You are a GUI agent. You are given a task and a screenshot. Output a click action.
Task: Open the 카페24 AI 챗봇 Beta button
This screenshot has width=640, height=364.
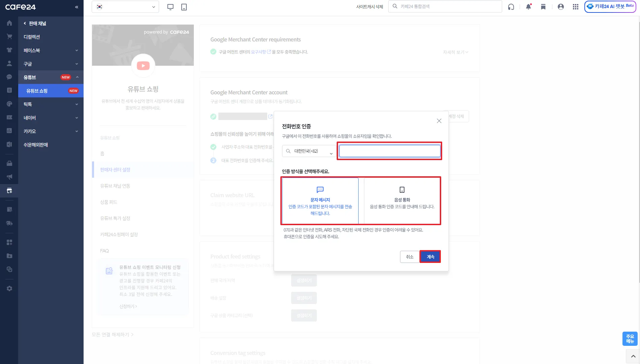coord(610,6)
